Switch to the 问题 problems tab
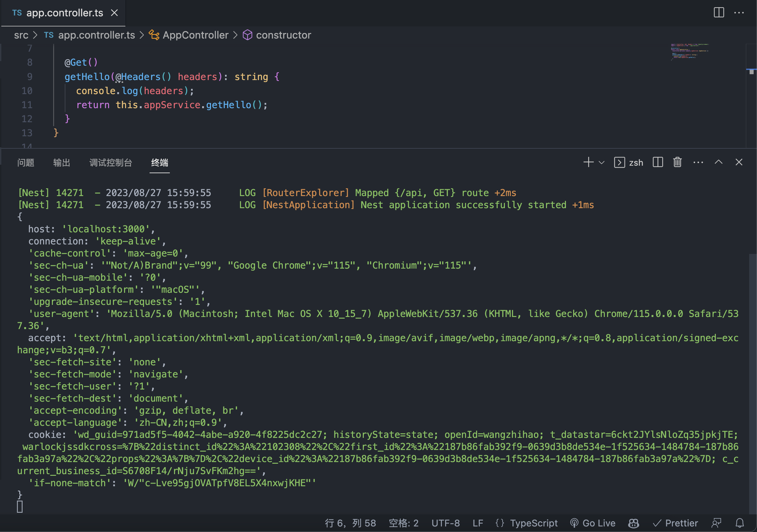The width and height of the screenshot is (757, 532). [x=26, y=163]
